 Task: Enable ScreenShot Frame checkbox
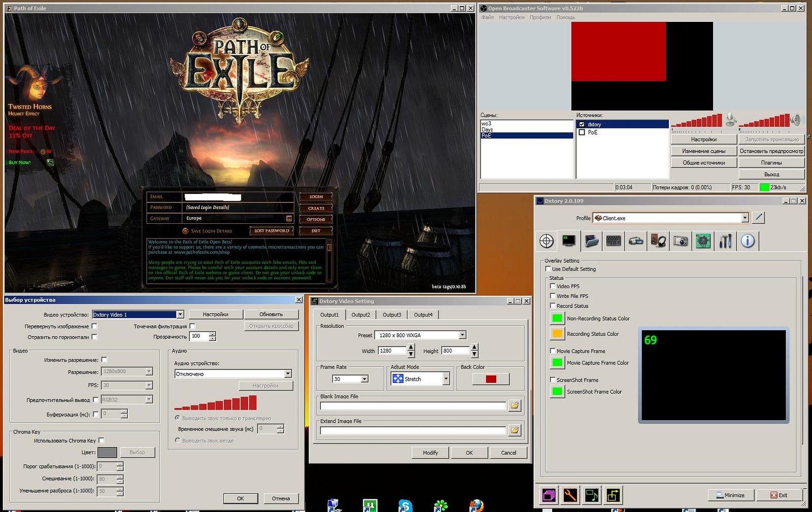[553, 380]
